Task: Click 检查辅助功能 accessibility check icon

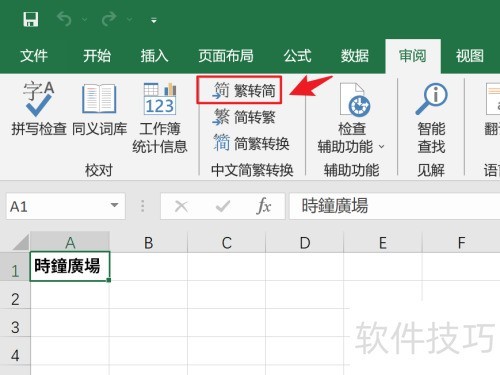Action: (x=355, y=100)
